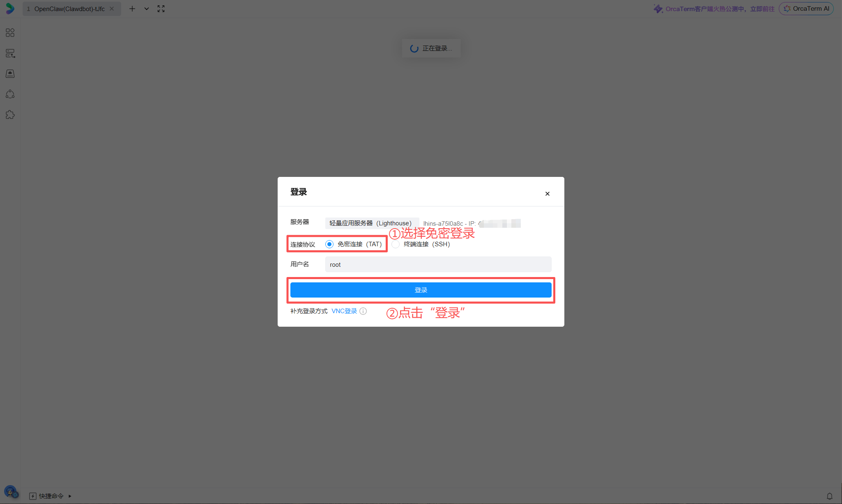The height and width of the screenshot is (504, 842).
Task: Open the tab list chevron next to plus
Action: click(147, 8)
